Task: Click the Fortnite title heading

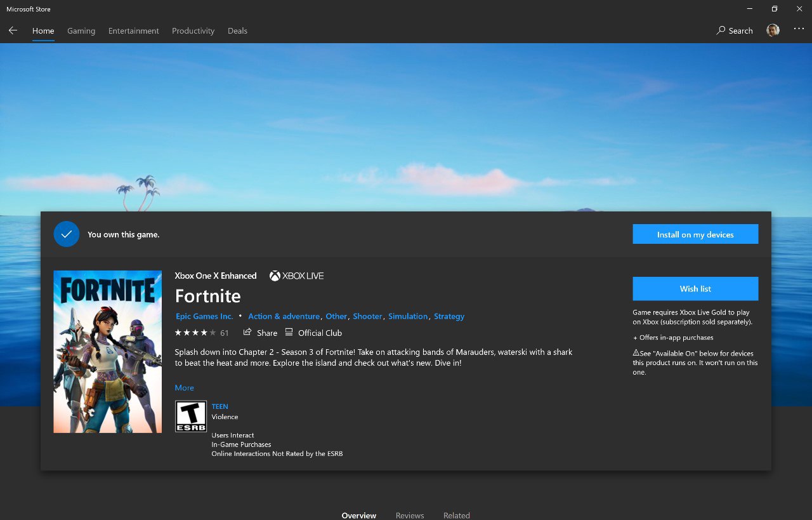Action: tap(207, 296)
